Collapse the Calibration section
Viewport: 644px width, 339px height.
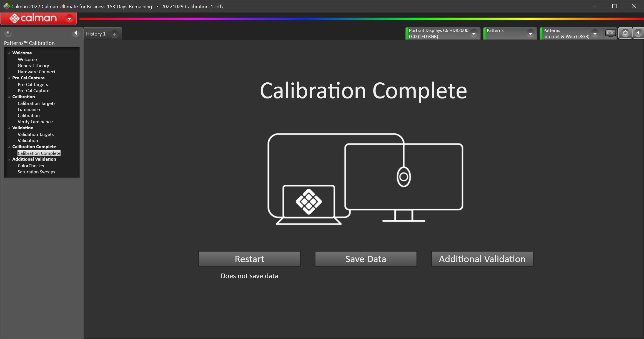(9, 97)
